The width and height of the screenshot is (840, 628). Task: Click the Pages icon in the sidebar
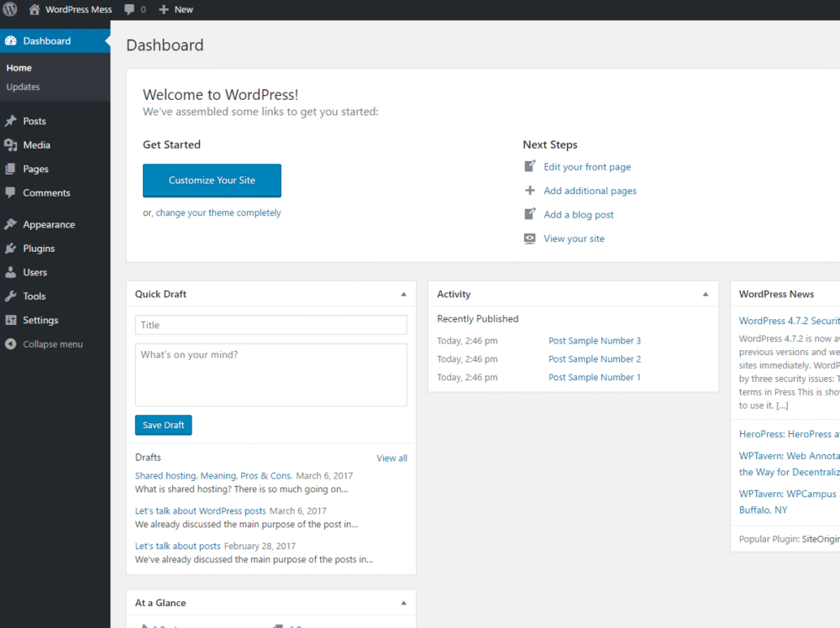pyautogui.click(x=11, y=170)
